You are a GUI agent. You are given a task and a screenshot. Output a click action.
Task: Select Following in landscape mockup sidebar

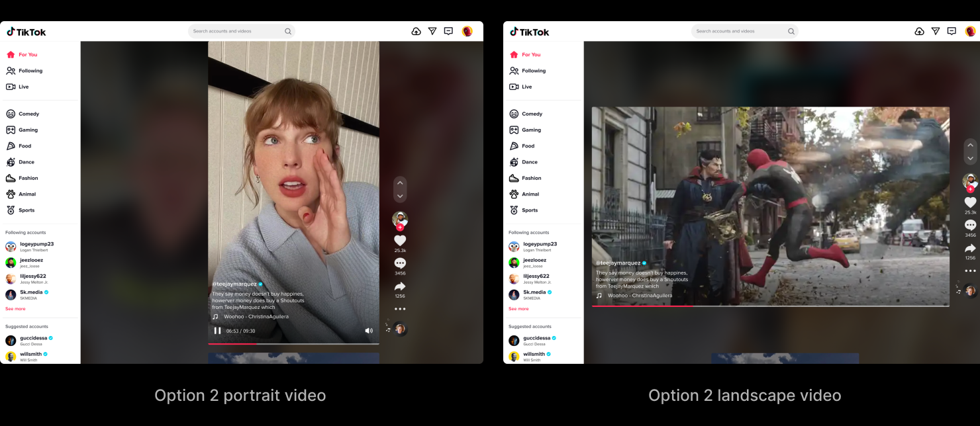(528, 71)
